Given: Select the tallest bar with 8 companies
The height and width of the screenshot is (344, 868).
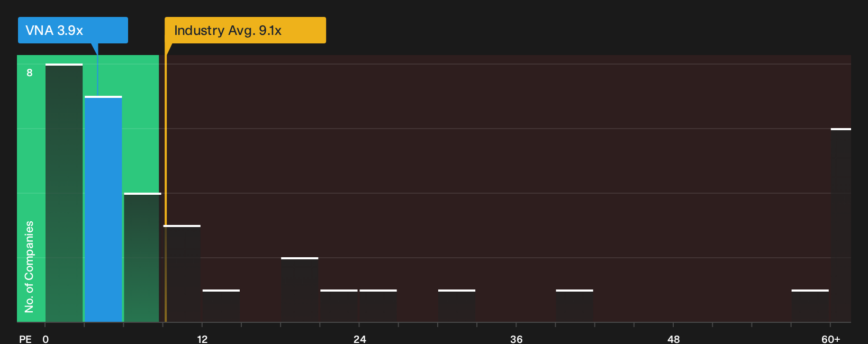Looking at the screenshot, I should point(64,193).
